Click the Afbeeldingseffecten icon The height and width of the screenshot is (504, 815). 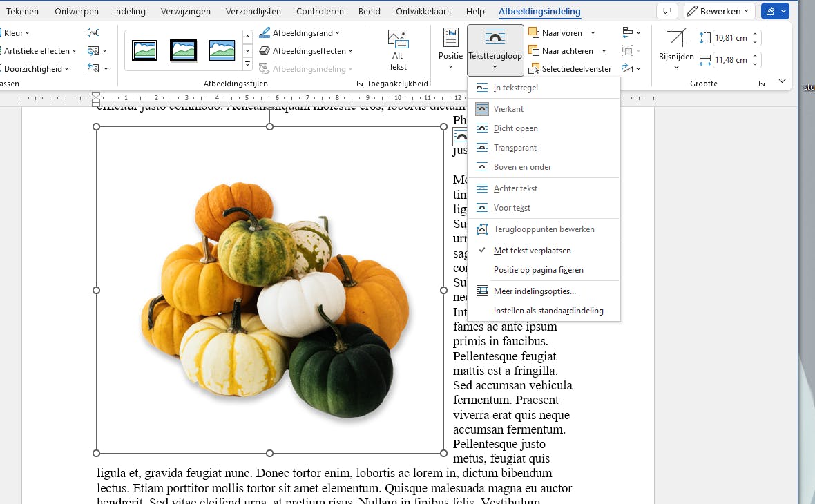[265, 51]
